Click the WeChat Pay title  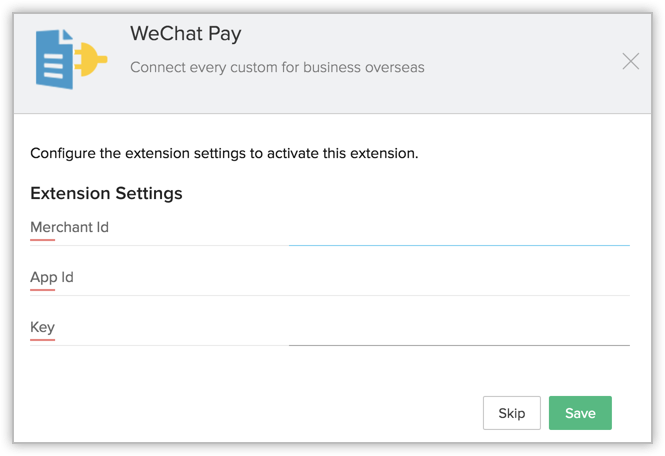pyautogui.click(x=186, y=34)
